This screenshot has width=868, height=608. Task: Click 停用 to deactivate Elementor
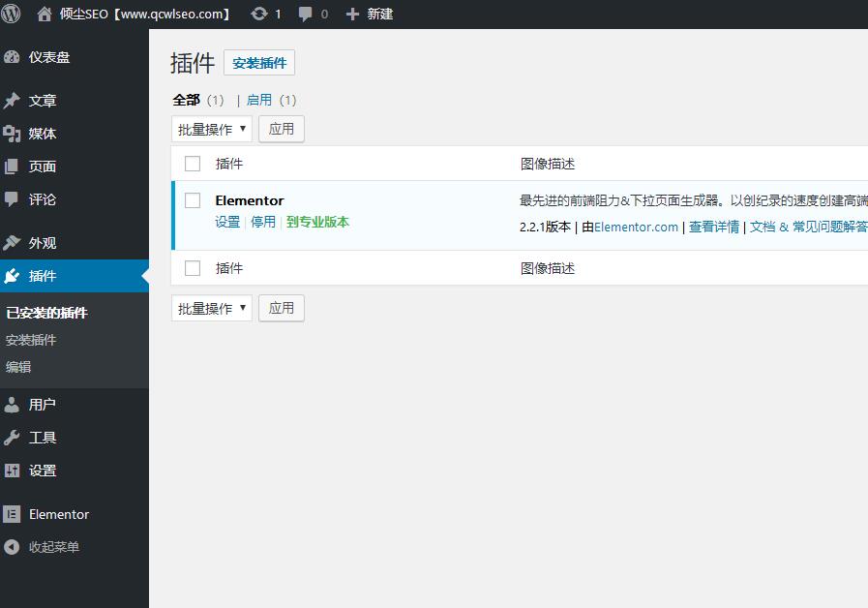(263, 222)
